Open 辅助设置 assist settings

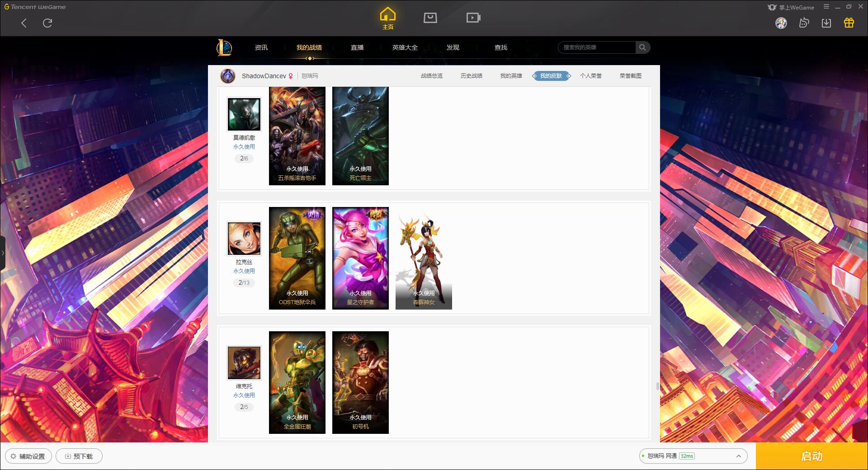(x=28, y=456)
